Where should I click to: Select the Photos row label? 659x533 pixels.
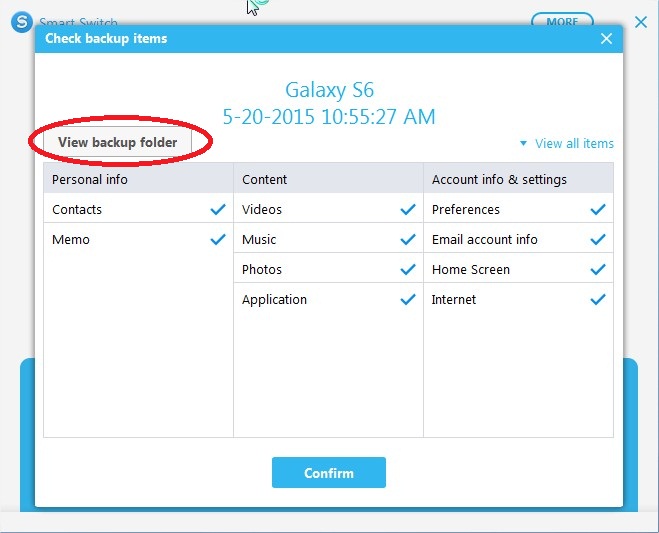(262, 269)
